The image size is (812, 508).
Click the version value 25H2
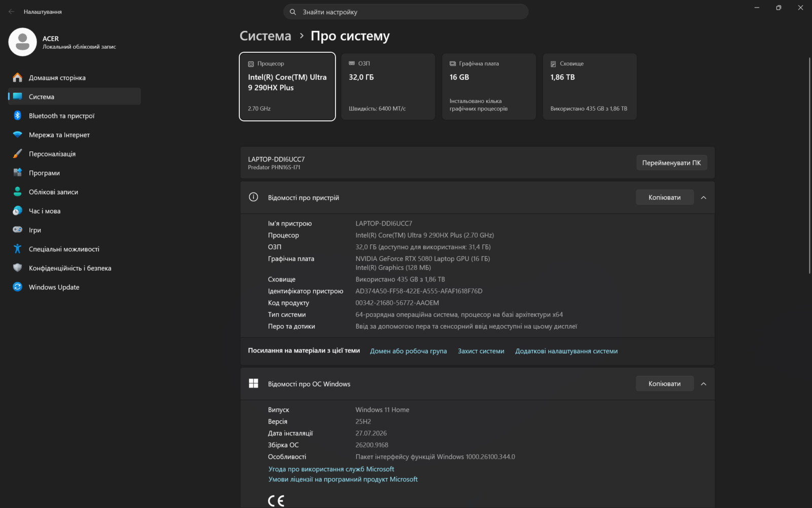pos(363,422)
